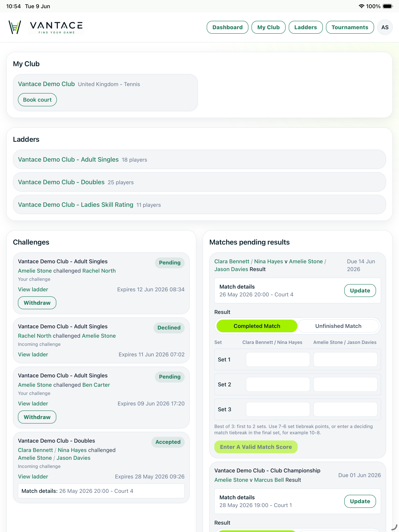Click the Book court button
The image size is (399, 532).
point(37,100)
